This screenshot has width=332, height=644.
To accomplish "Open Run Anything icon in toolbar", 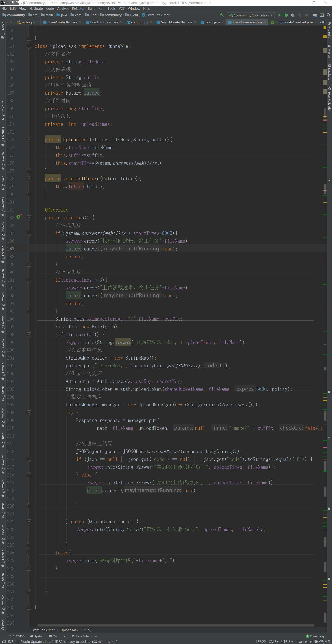I will tap(322, 15).
